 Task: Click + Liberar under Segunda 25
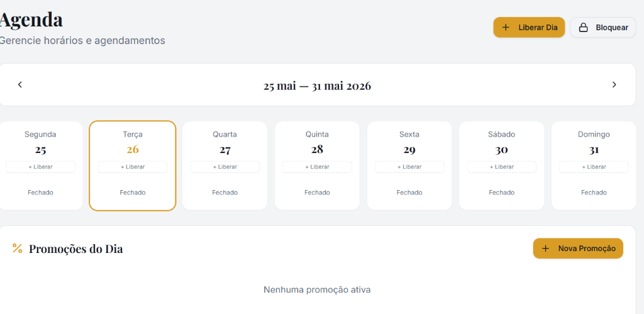coord(40,167)
